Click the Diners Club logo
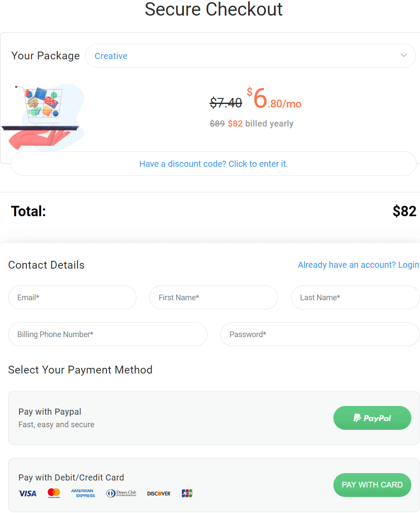This screenshot has width=420, height=513. (121, 493)
